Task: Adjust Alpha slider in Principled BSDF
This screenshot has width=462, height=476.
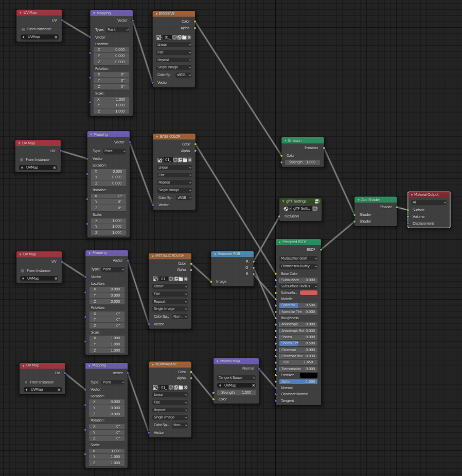Action: [298, 382]
